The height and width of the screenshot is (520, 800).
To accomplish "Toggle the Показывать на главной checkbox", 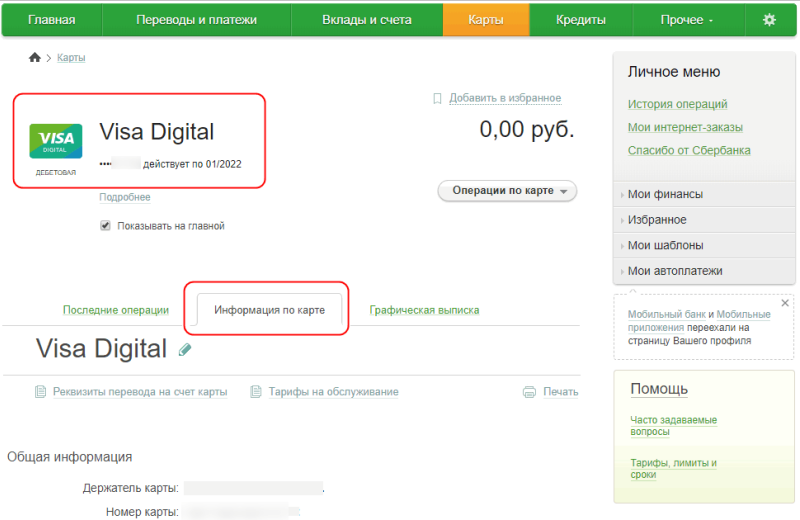I will tap(105, 226).
